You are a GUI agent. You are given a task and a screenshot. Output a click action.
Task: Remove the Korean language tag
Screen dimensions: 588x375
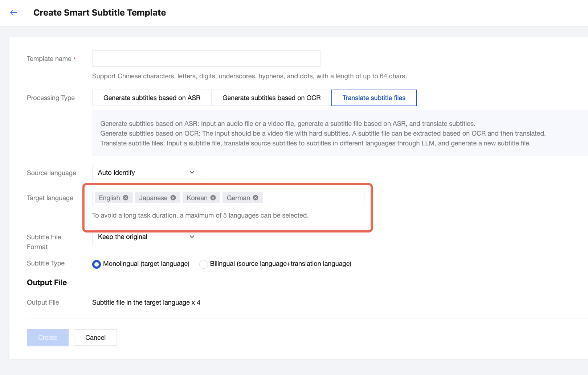[213, 198]
